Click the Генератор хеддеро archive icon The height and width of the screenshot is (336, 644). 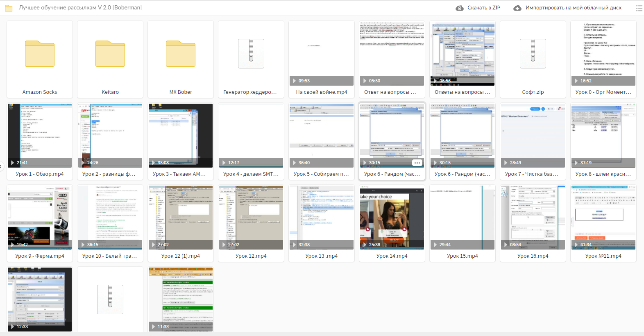[251, 54]
